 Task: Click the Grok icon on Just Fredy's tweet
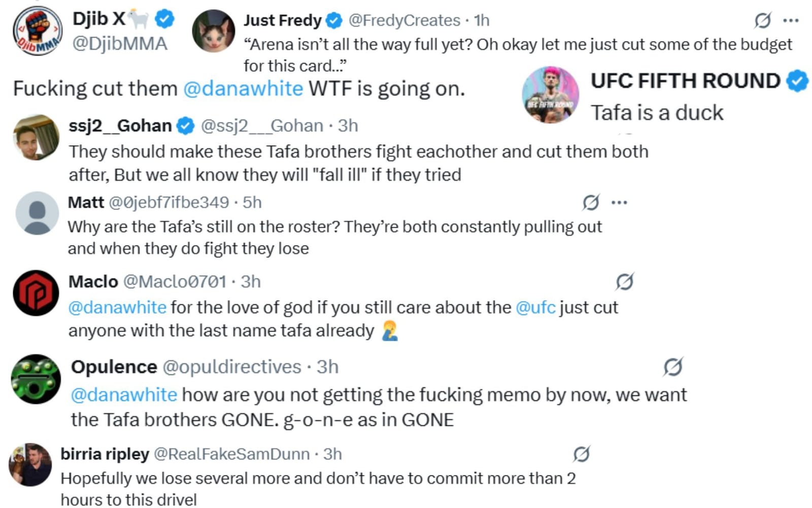click(x=762, y=20)
